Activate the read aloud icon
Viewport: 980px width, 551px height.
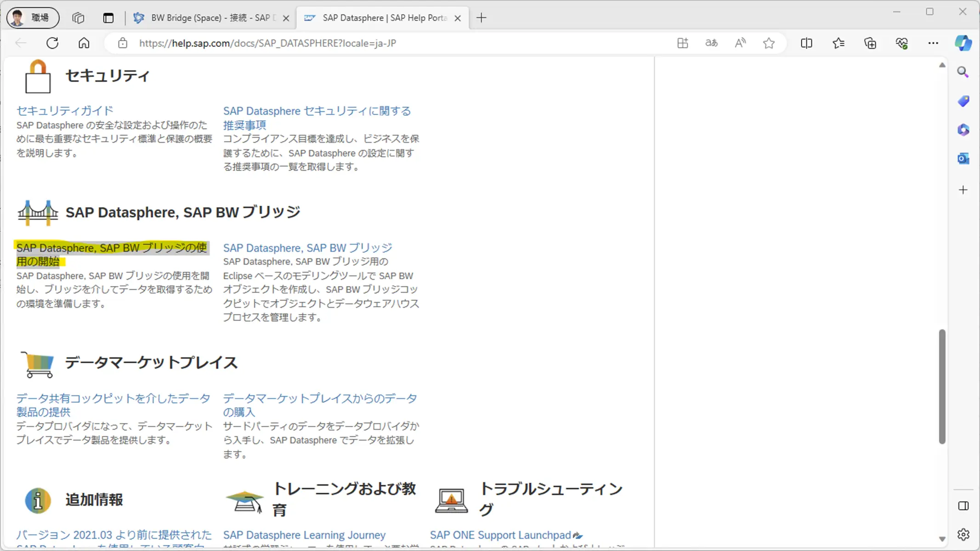coord(740,43)
